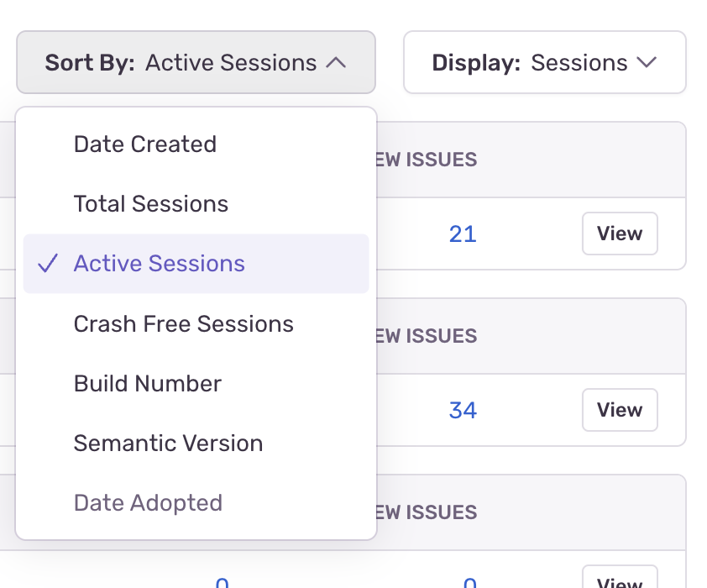Image resolution: width=707 pixels, height=588 pixels.
Task: Open the 34 new issues link
Action: pyautogui.click(x=463, y=410)
